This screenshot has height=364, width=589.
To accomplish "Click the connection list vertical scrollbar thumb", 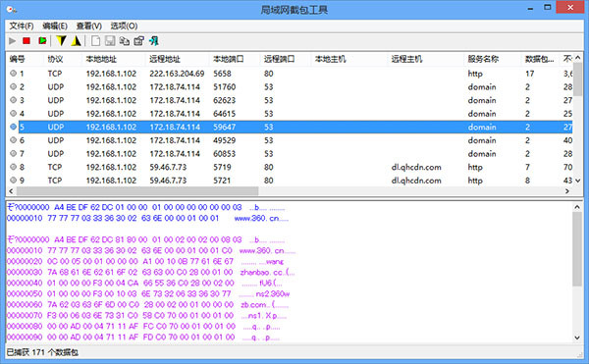I will [577, 79].
